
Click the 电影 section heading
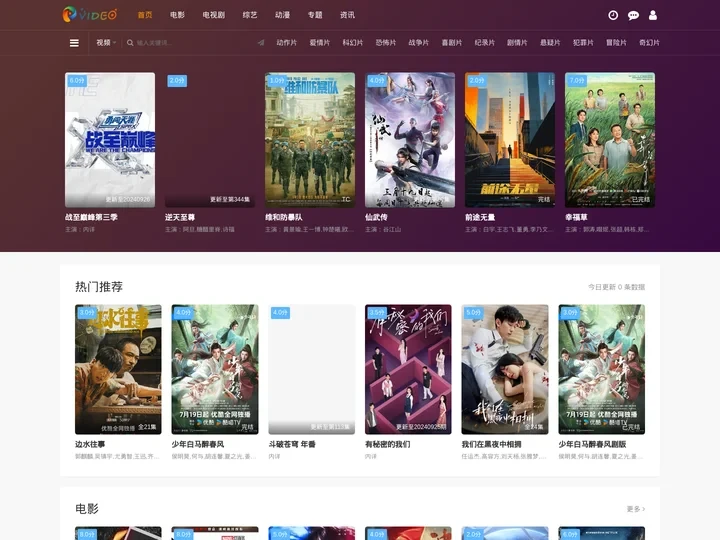click(x=87, y=508)
